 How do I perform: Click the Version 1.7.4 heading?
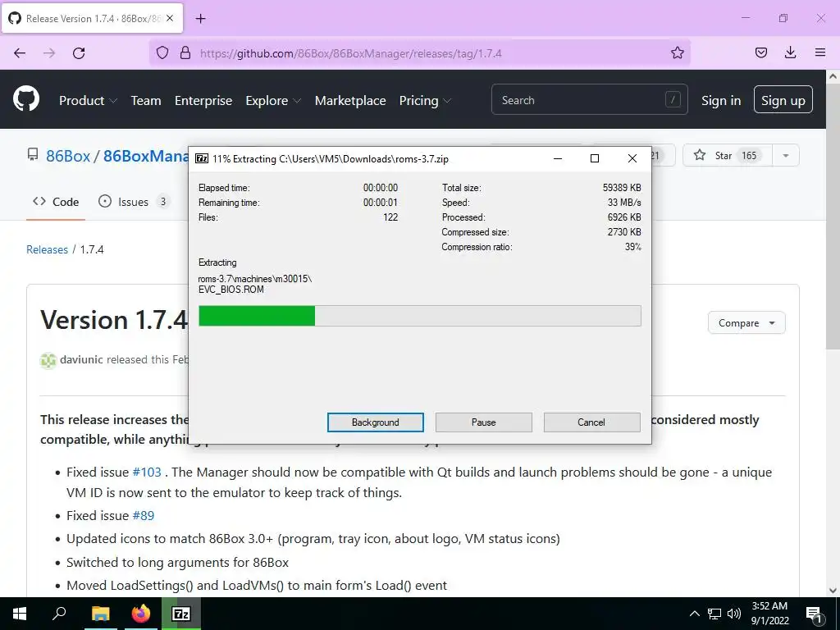point(114,320)
